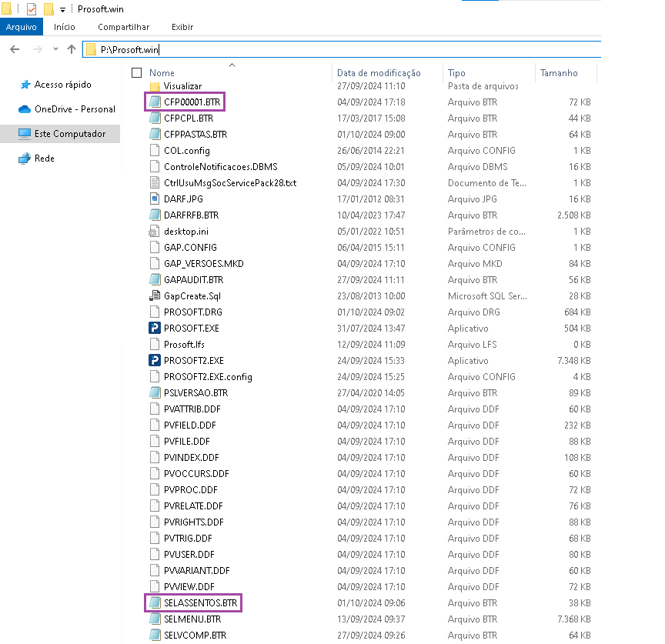Click the GapCreate.Sql script icon
The width and height of the screenshot is (665, 644).
pos(155,296)
